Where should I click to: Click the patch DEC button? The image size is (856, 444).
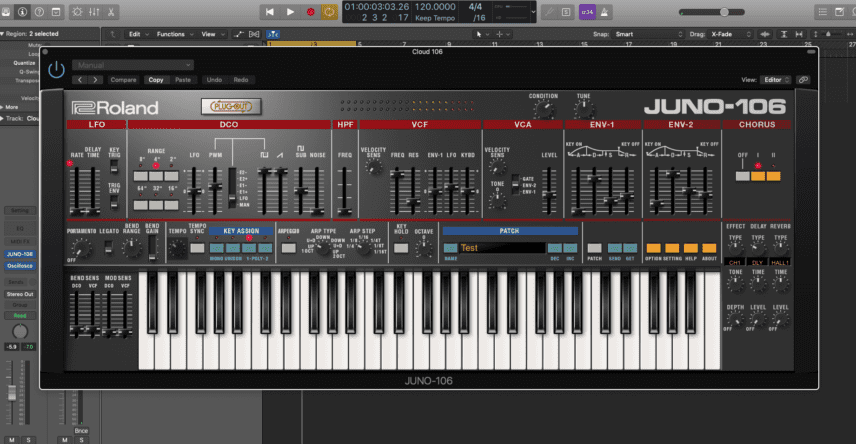555,248
